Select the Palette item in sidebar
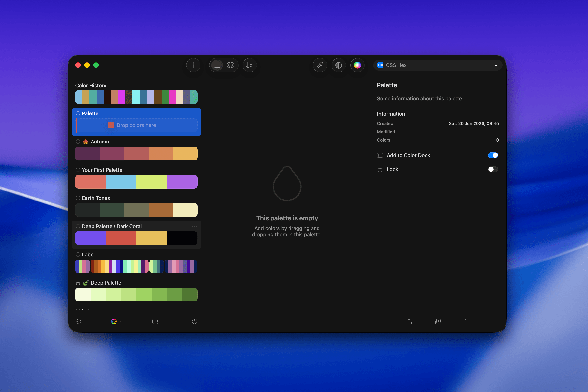This screenshot has height=392, width=588. point(136,122)
